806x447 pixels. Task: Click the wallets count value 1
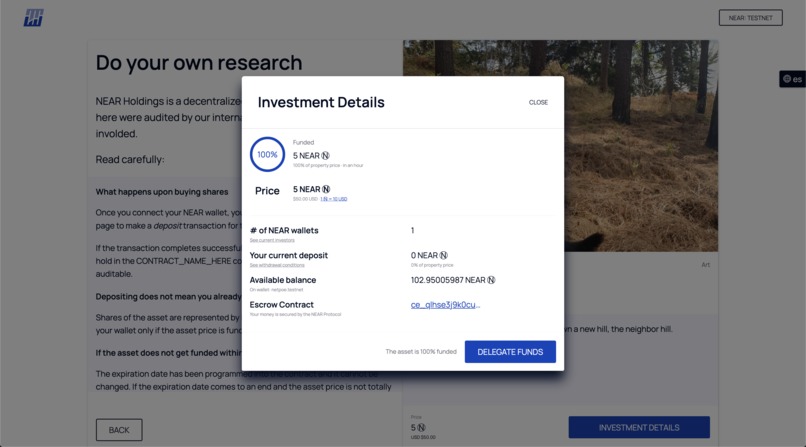click(412, 230)
